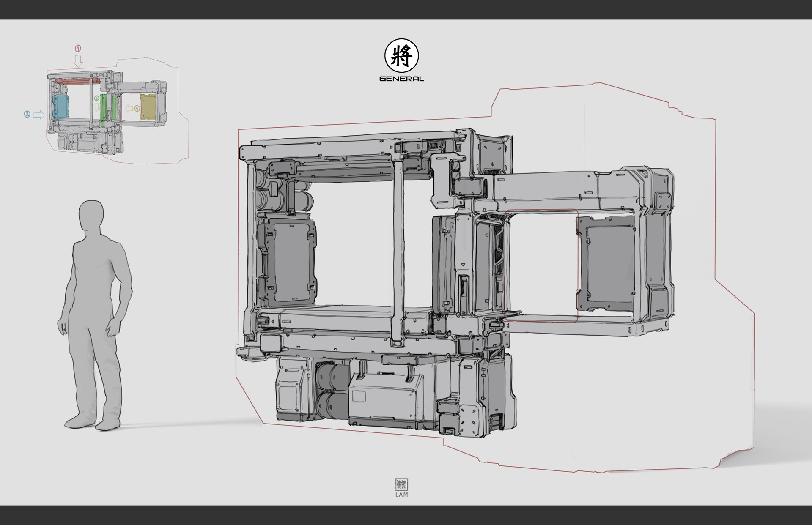Click the red circled number 1
The width and height of the screenshot is (812, 525).
point(78,48)
